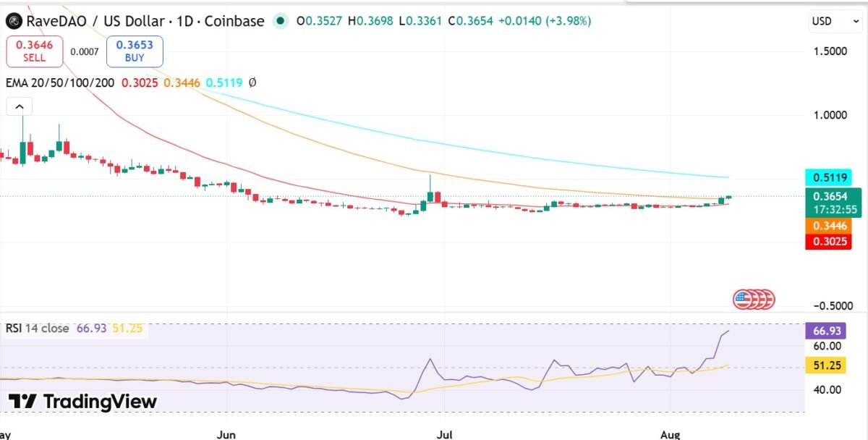The image size is (868, 440).
Task: Click the H0.3698 high value in header
Action: pyautogui.click(x=372, y=22)
